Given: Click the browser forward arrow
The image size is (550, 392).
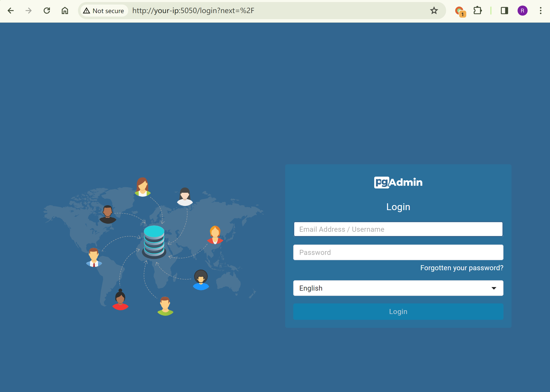Looking at the screenshot, I should pyautogui.click(x=29, y=11).
